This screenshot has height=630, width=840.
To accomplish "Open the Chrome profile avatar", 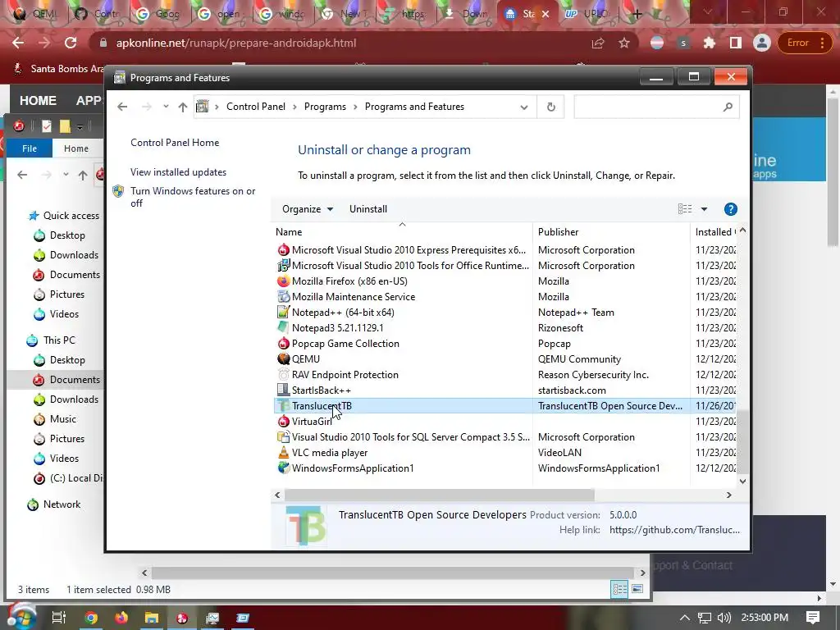I will coord(761,43).
